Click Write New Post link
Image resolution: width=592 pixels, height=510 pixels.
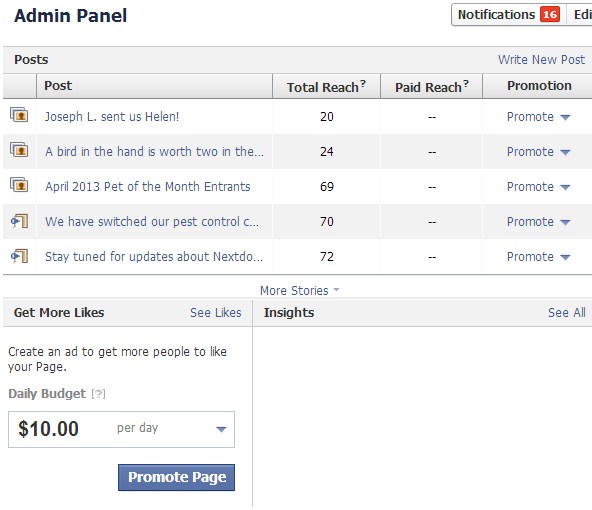(x=541, y=60)
